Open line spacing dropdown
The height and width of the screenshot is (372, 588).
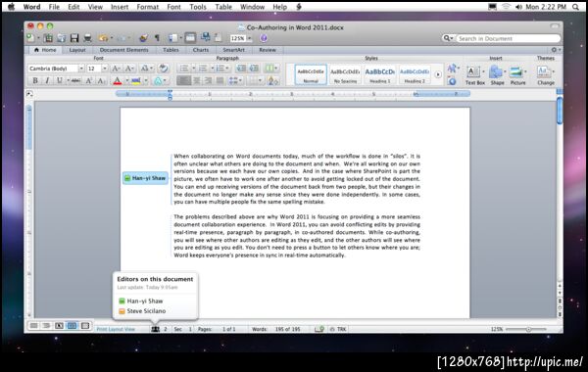235,80
